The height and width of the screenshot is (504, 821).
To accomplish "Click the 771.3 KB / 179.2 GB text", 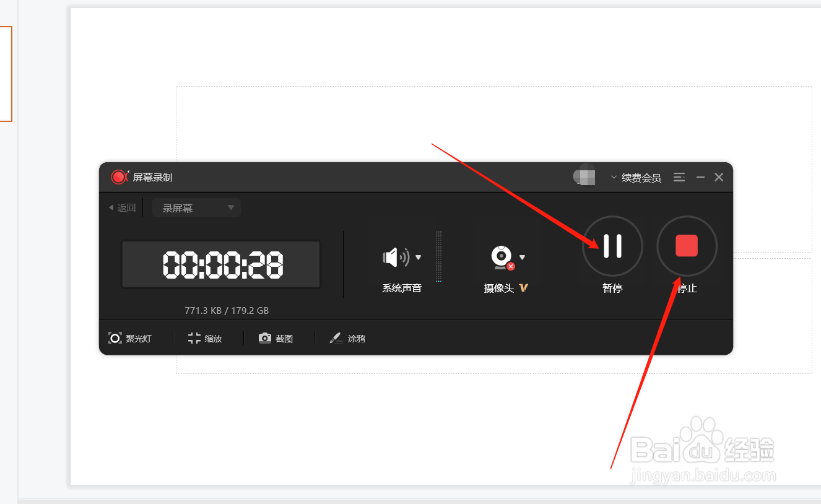I will coord(227,311).
